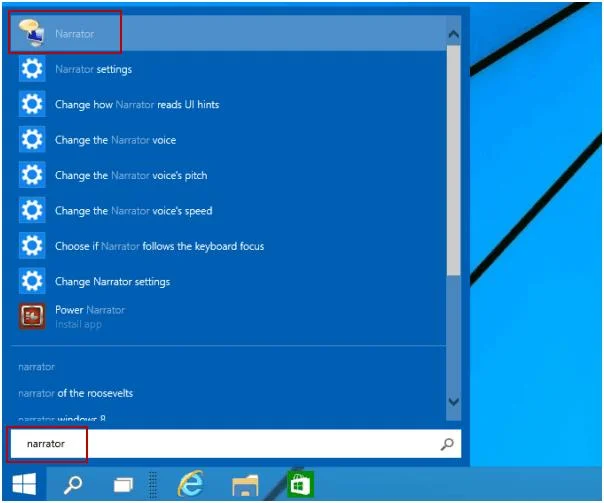Viewport: 604px width, 503px height.
Task: Open taskbar Search magnifier
Action: [x=72, y=485]
